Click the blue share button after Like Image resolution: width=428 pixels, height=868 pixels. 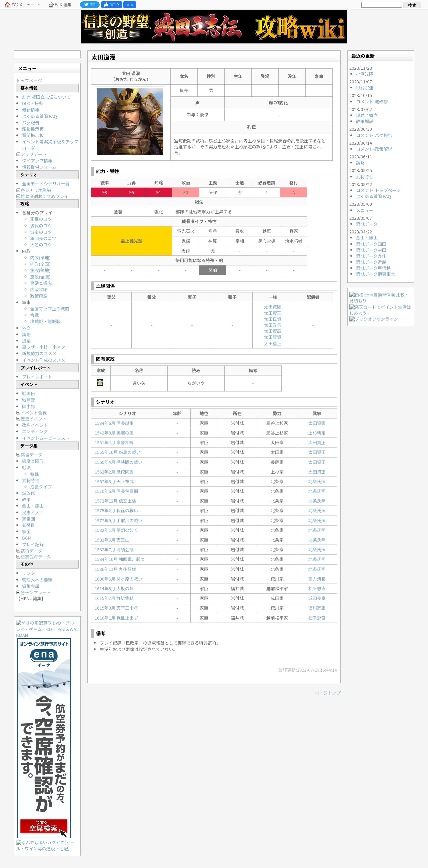(x=129, y=5)
